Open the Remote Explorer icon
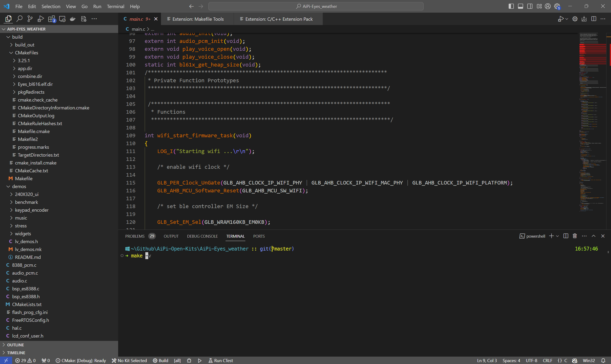This screenshot has height=364, width=611. [62, 19]
